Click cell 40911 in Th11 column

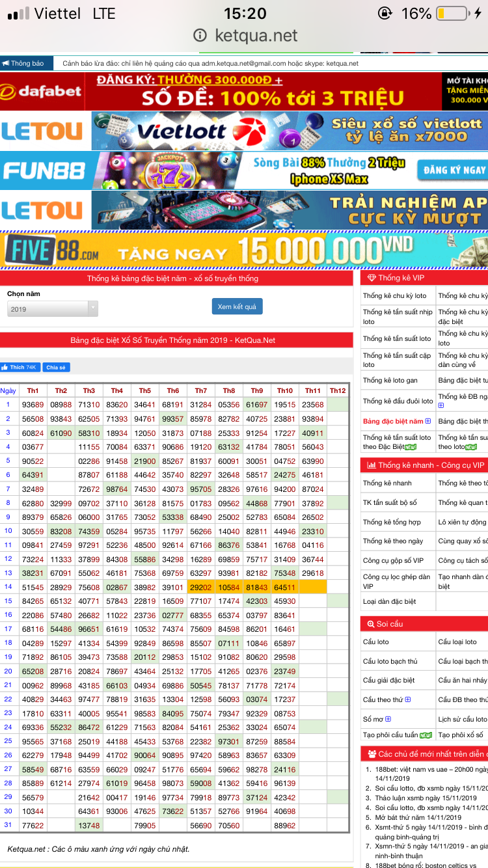(312, 433)
